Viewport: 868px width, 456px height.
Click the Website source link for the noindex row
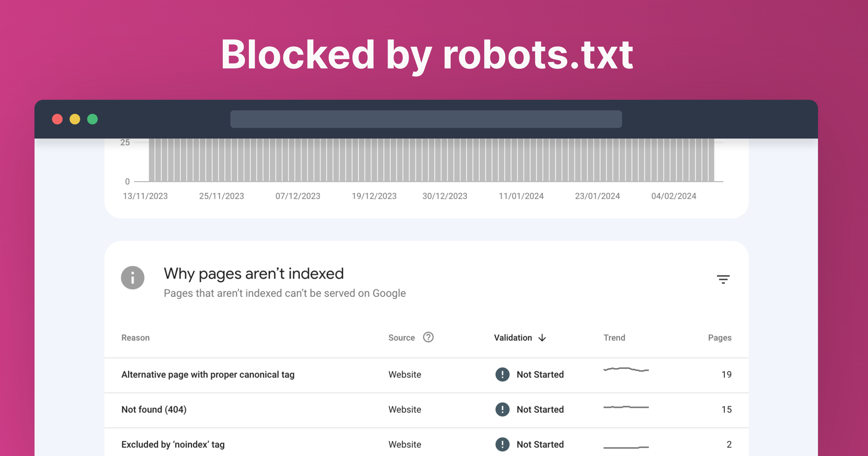point(404,444)
